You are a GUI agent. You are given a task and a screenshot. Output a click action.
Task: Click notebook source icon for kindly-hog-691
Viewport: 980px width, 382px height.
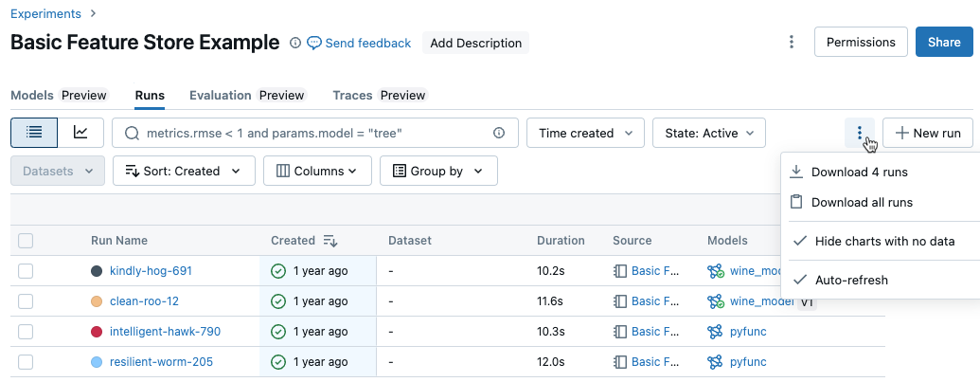point(620,271)
